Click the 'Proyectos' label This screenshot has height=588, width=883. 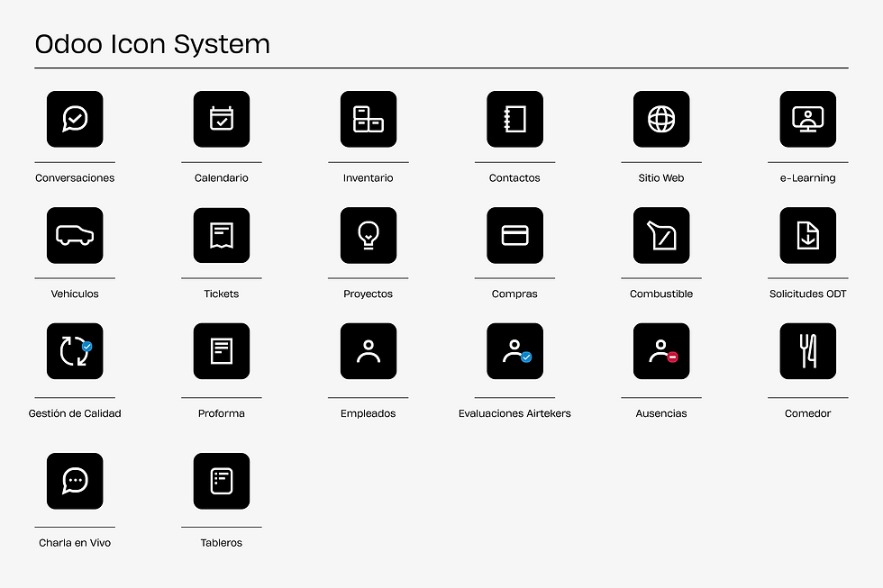click(x=369, y=294)
